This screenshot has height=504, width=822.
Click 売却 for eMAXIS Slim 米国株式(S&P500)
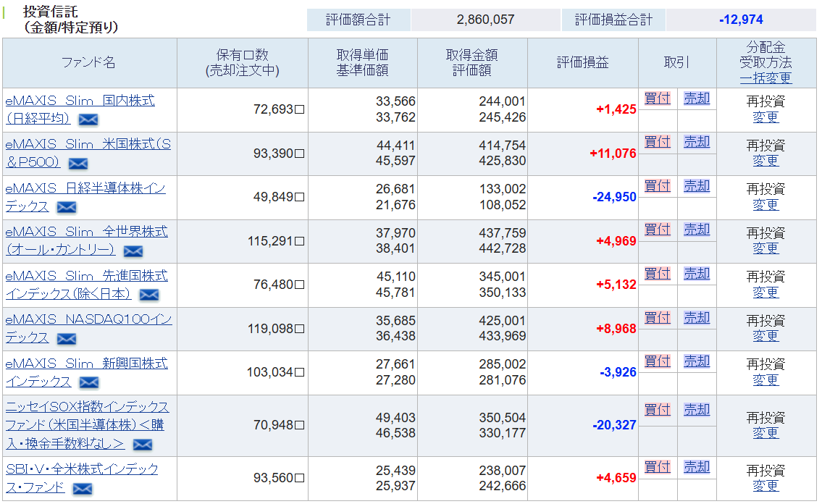tap(697, 142)
